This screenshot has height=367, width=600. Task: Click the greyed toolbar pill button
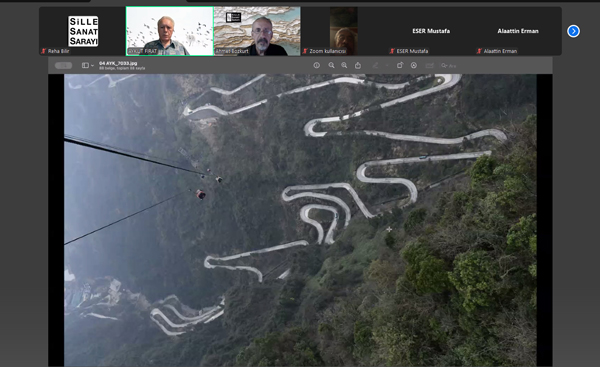pyautogui.click(x=64, y=65)
